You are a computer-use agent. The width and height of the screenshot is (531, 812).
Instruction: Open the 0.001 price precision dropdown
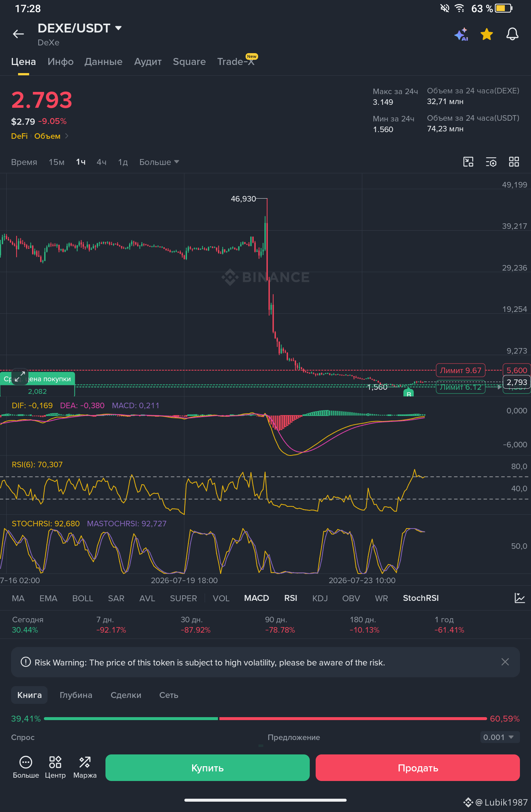click(x=500, y=737)
